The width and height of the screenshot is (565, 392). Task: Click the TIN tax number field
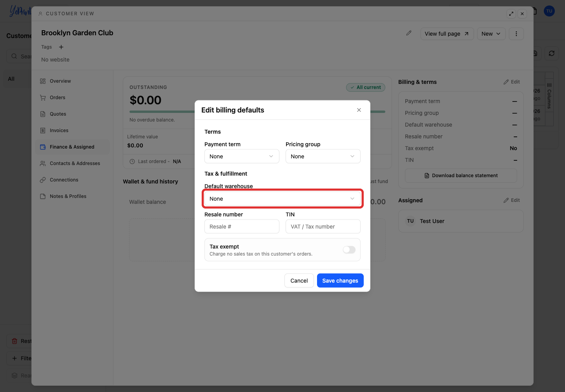[x=323, y=227]
